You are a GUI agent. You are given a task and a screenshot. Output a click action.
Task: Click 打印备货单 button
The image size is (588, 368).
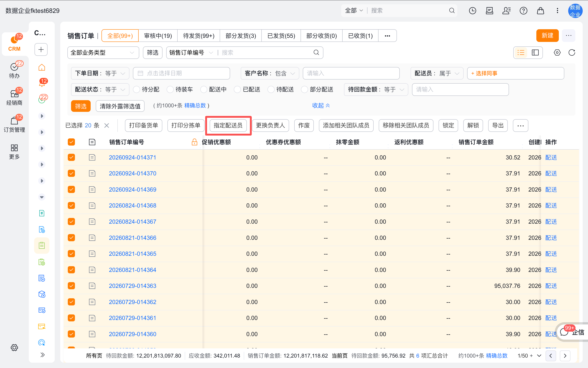click(144, 125)
